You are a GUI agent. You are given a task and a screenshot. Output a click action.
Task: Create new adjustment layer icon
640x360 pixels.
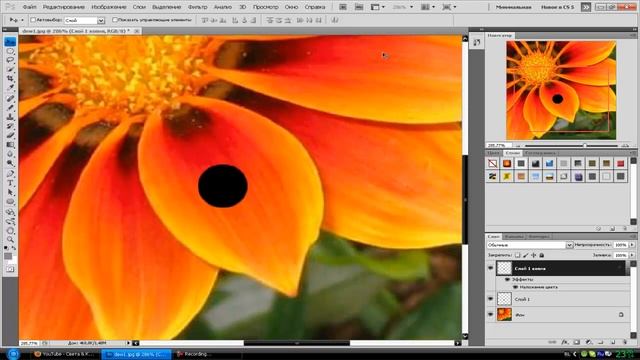click(x=589, y=342)
